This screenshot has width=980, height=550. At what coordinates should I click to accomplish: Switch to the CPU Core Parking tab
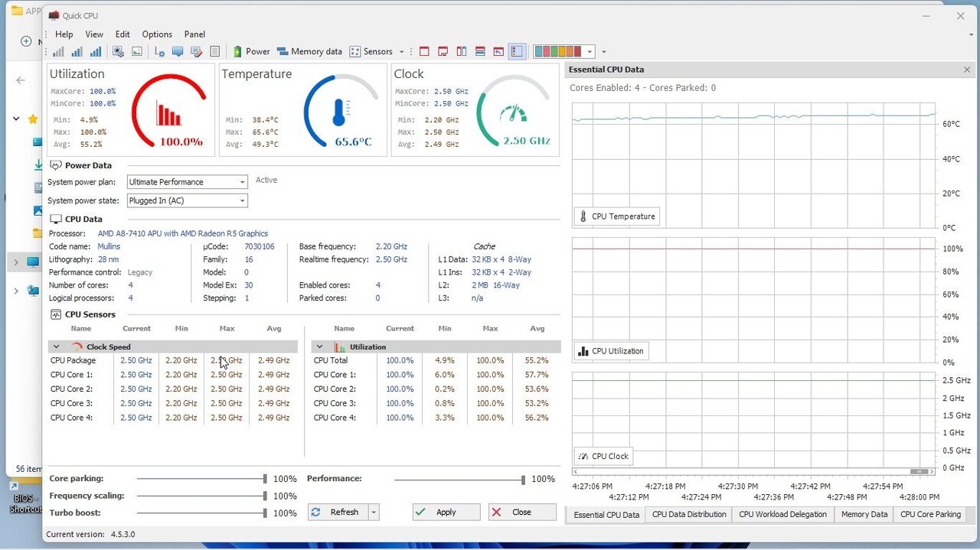tap(930, 515)
